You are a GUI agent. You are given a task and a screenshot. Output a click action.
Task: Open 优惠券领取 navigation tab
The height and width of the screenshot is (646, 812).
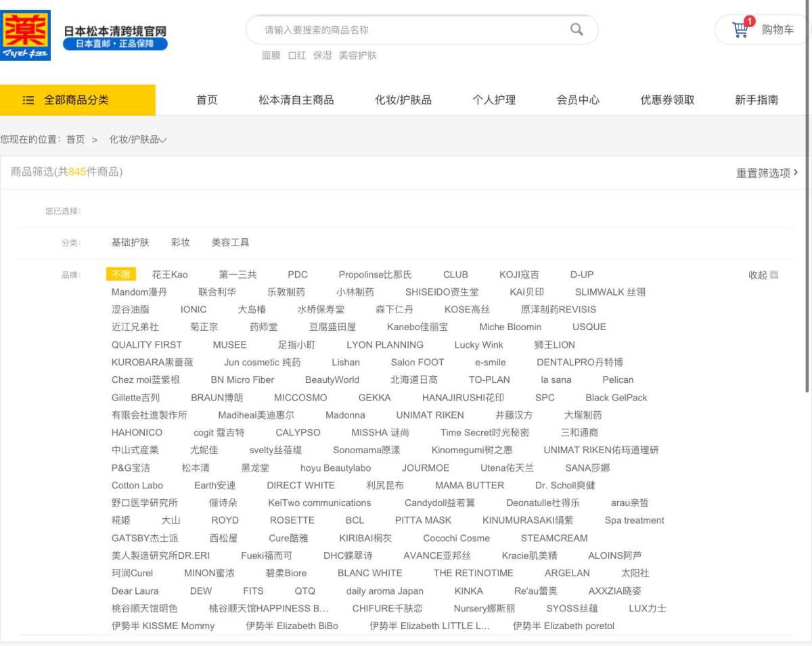[667, 100]
